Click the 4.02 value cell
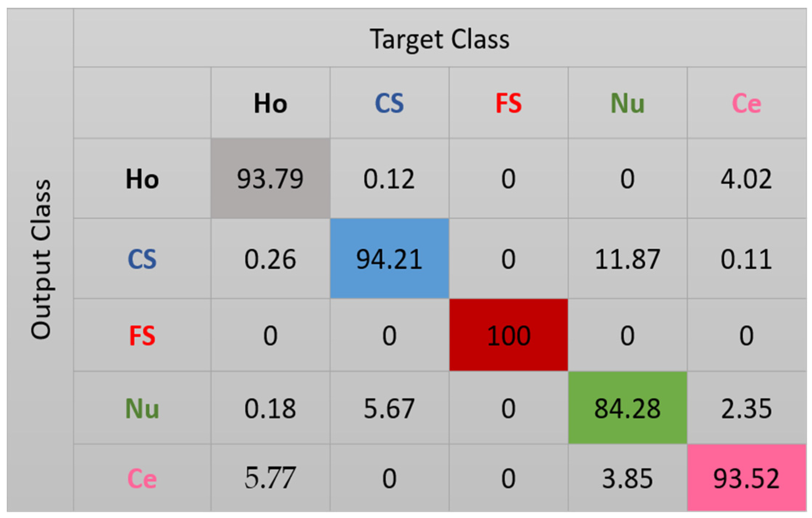Image resolution: width=812 pixels, height=518 pixels. (746, 179)
